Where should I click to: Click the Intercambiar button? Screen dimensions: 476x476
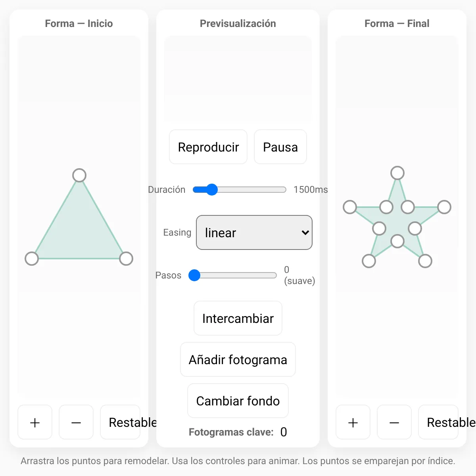coord(238,319)
